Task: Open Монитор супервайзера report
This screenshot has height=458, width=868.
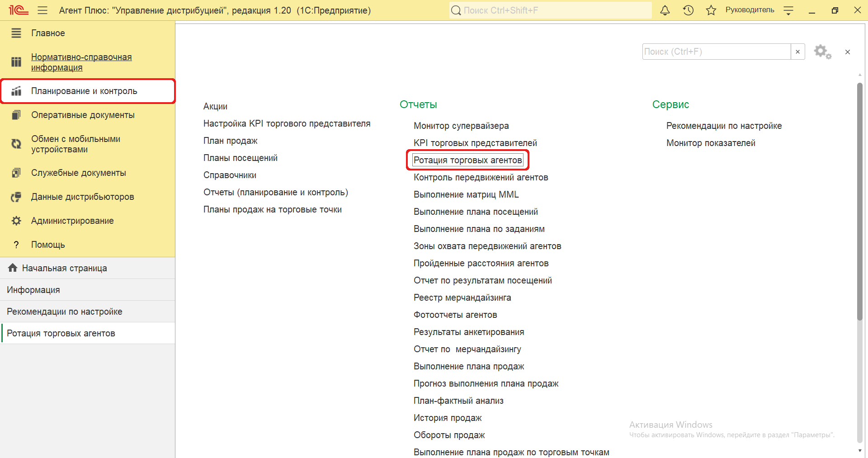Action: [461, 126]
